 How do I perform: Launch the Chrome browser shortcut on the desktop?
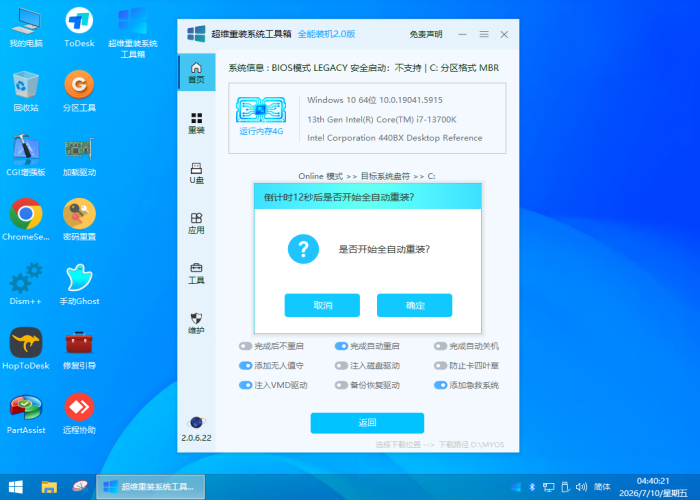coord(26,220)
